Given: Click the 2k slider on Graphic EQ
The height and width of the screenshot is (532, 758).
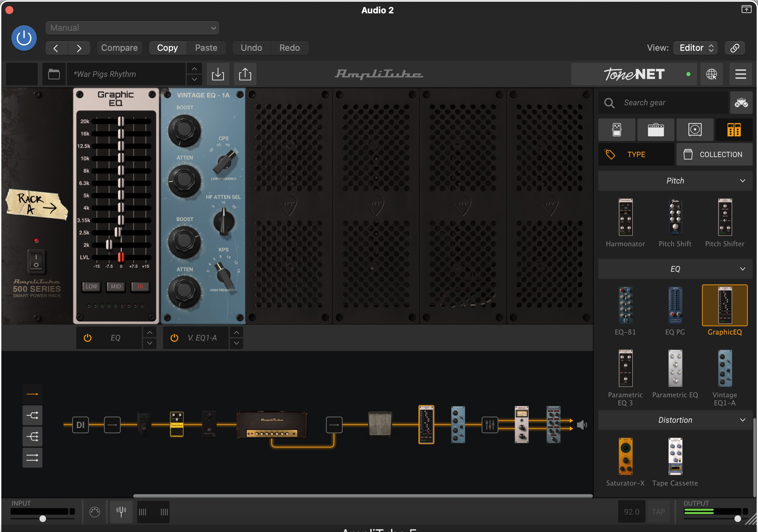Looking at the screenshot, I should click(x=109, y=245).
